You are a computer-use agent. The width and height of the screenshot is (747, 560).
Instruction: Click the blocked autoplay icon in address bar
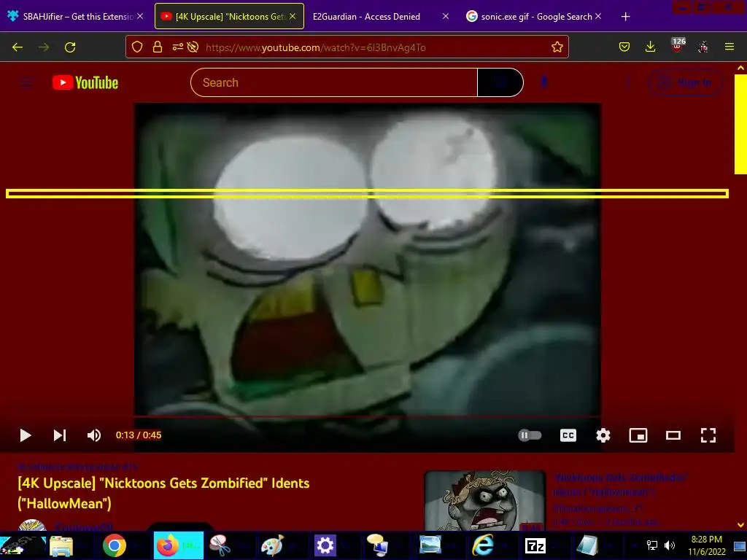(x=193, y=47)
